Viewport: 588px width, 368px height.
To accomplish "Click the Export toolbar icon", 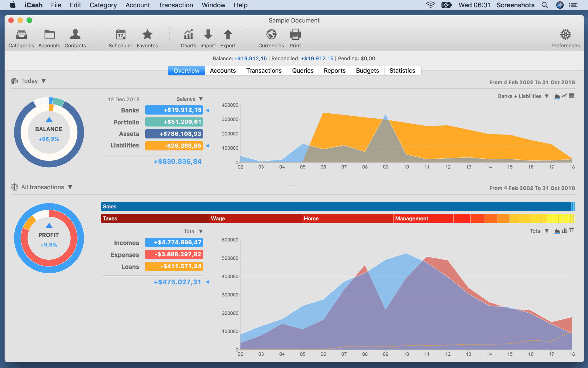I will [228, 38].
